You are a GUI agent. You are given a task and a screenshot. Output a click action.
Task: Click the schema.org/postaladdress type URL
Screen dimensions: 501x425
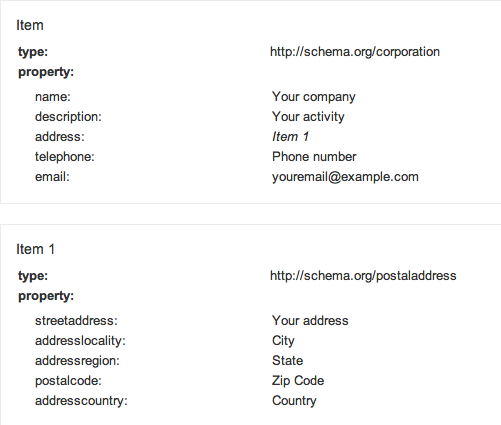coord(363,276)
